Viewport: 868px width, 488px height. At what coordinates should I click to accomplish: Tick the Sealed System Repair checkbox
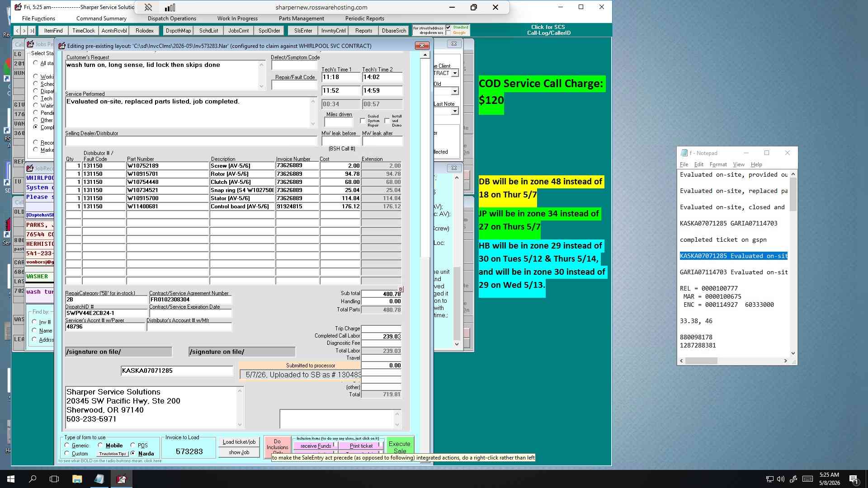(x=363, y=121)
